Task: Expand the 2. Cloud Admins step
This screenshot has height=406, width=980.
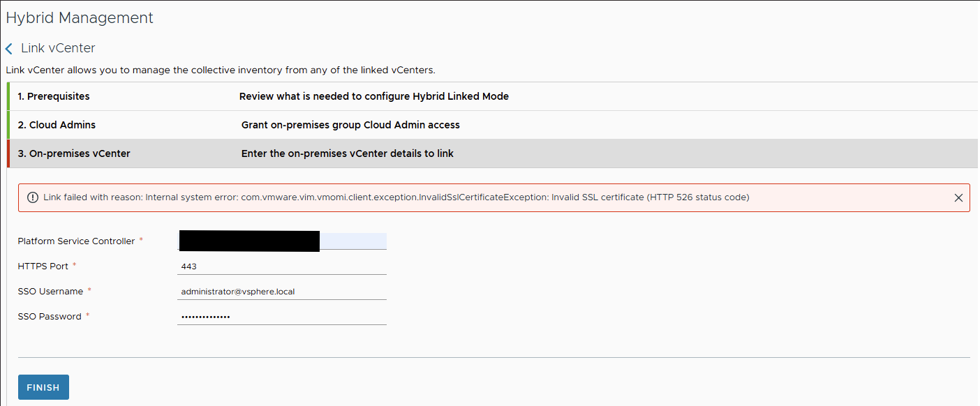Action: click(57, 125)
